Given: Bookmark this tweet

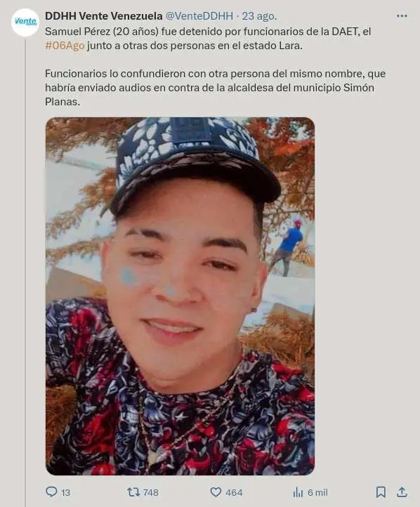Looking at the screenshot, I should pos(381,492).
